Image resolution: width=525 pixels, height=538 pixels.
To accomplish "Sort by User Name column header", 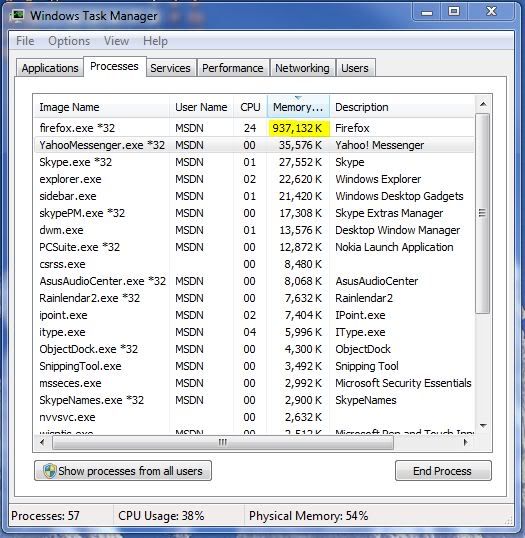I will pos(201,107).
